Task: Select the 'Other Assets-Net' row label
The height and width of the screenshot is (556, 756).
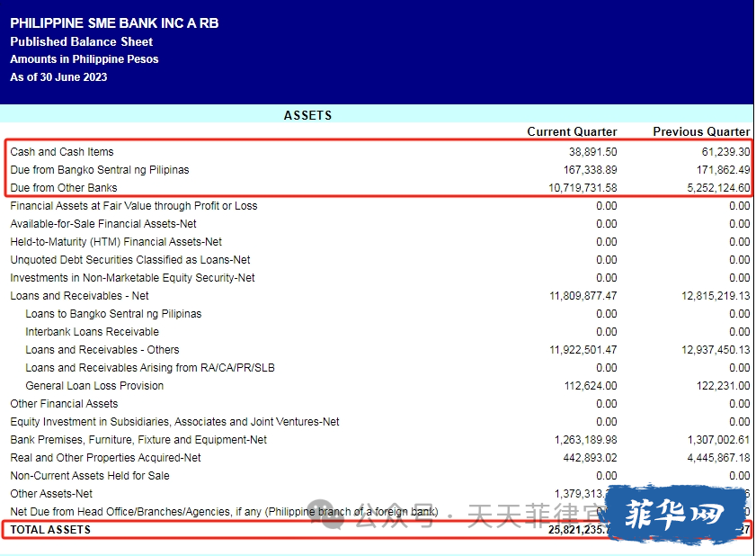Action: (51, 494)
